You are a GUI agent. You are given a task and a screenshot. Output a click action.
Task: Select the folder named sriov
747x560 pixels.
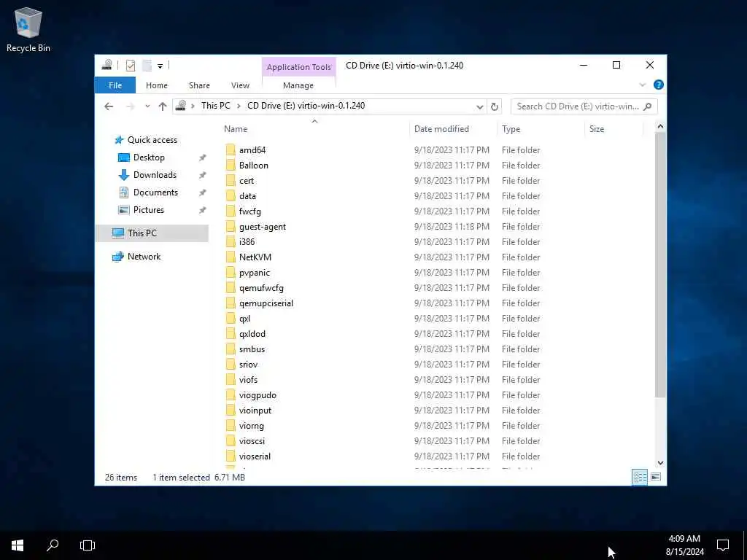coord(248,365)
